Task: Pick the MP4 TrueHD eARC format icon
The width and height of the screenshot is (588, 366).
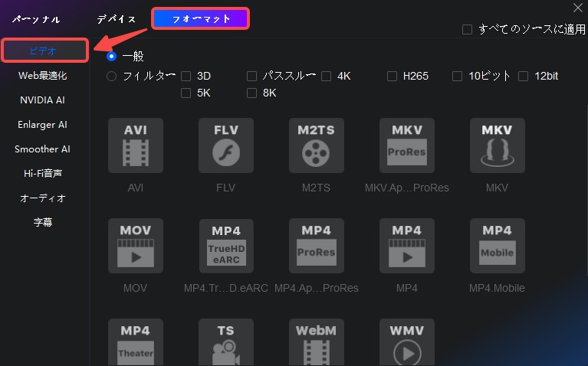Action: (x=225, y=246)
